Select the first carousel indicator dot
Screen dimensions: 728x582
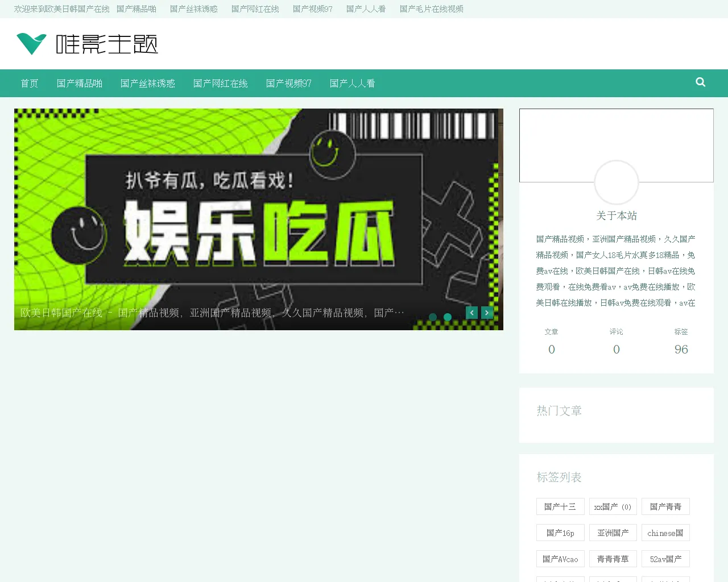click(x=433, y=317)
